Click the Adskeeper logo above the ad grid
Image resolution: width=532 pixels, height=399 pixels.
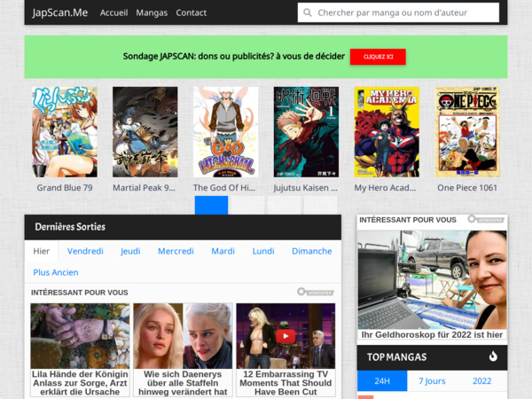pyautogui.click(x=316, y=292)
